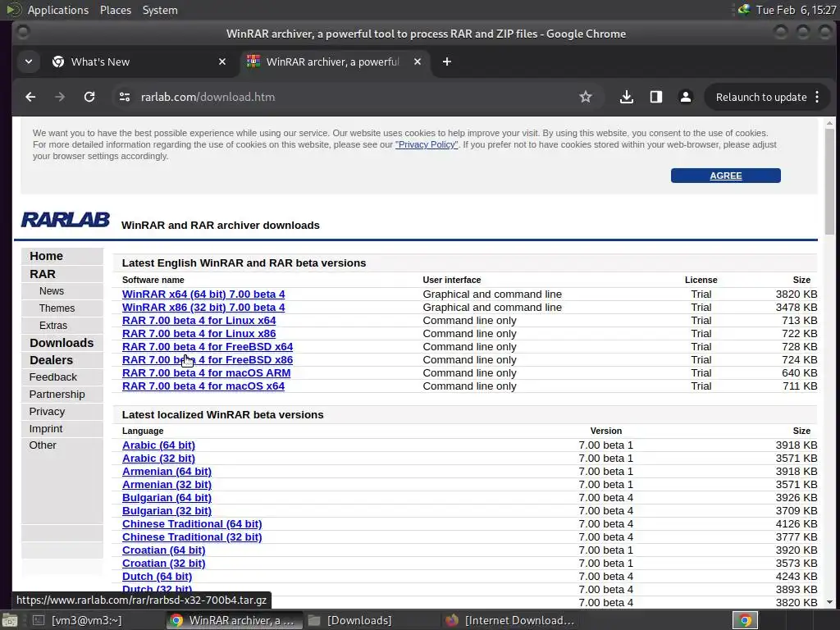The image size is (840, 630).
Task: Open Chrome three-dot menu
Action: (817, 97)
